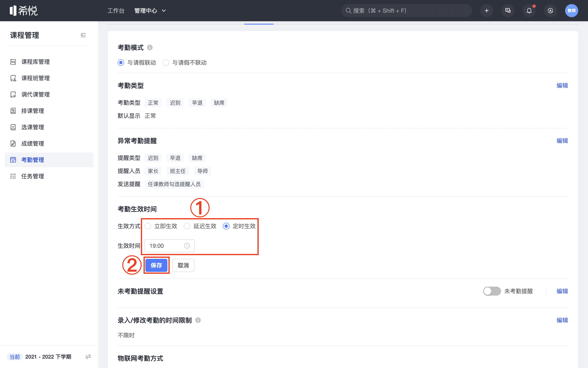Click the 班主任 tag in 提醒人员
This screenshot has width=588, height=368.
tap(178, 171)
